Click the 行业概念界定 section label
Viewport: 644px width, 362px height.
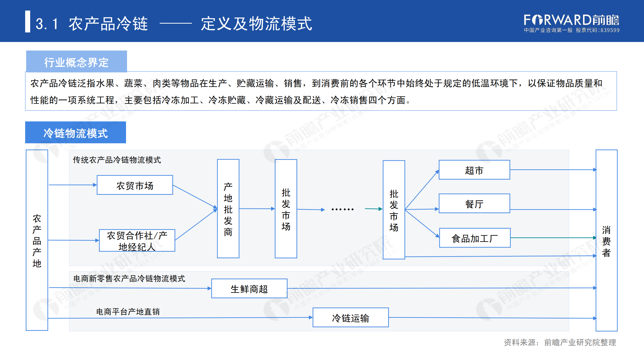tap(76, 62)
